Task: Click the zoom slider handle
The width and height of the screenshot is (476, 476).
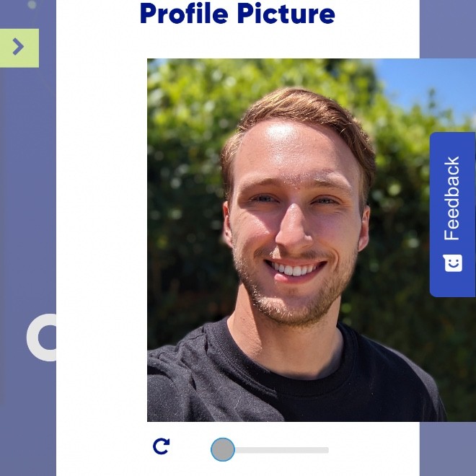Action: tap(223, 449)
